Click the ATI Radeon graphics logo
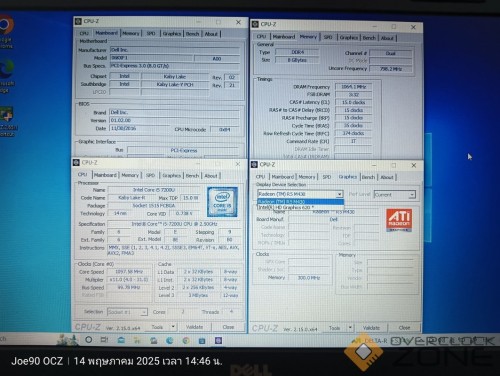Viewport: 500px width, 376px height. click(399, 220)
